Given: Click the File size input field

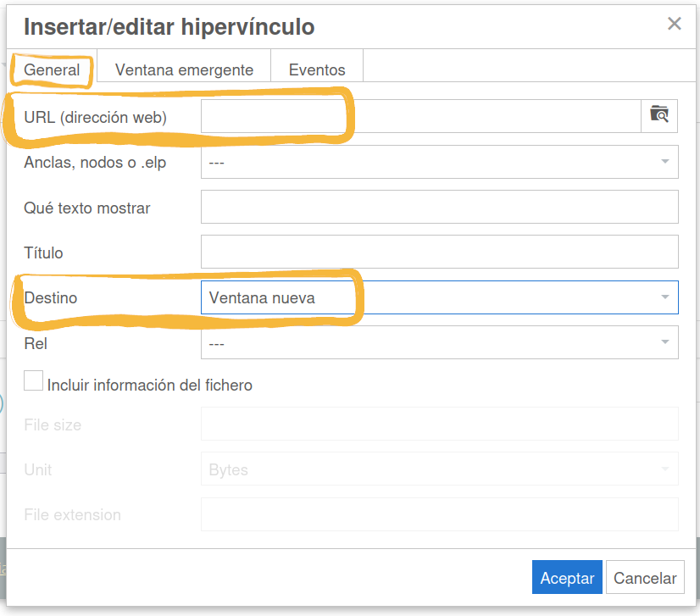Looking at the screenshot, I should (439, 425).
